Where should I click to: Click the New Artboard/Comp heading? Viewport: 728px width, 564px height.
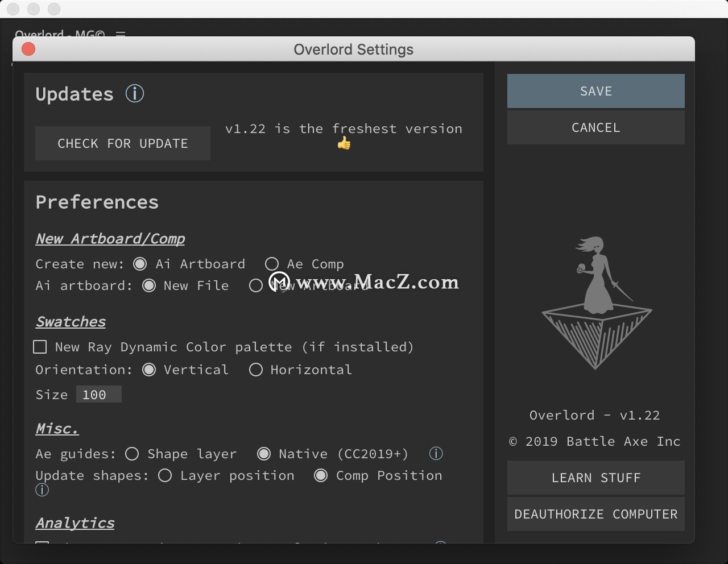tap(110, 239)
